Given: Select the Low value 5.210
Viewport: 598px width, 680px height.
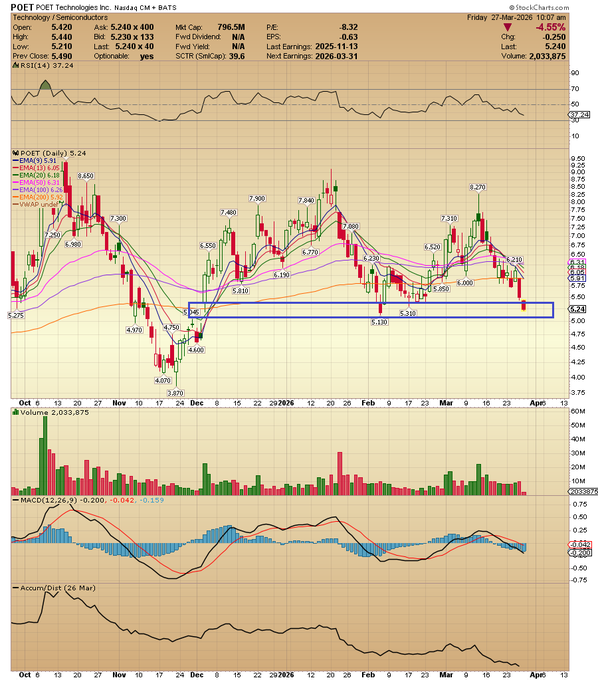Looking at the screenshot, I should pos(62,46).
